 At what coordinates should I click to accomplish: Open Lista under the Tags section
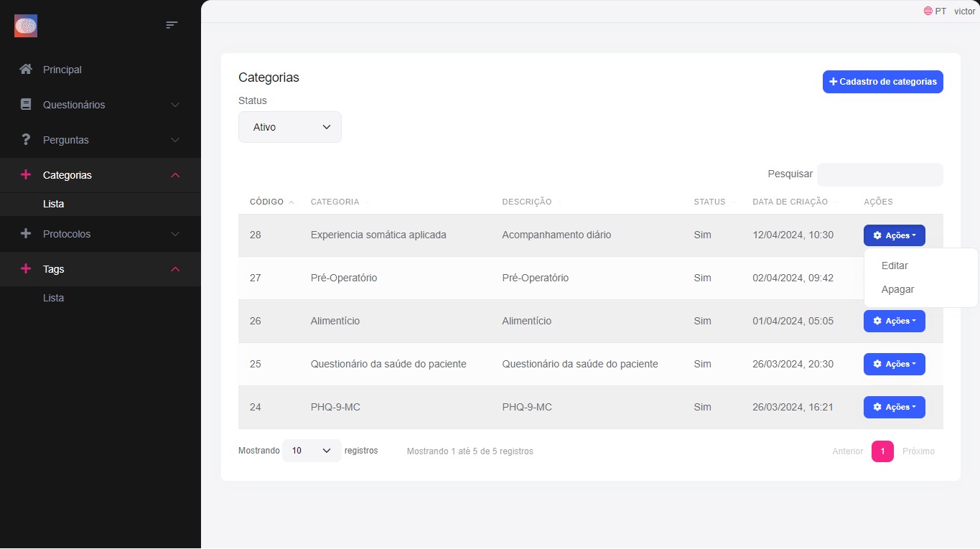54,298
